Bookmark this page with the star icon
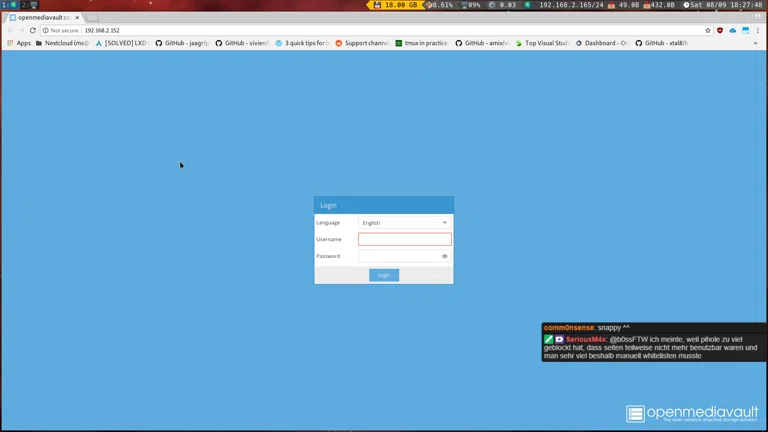 point(708,31)
